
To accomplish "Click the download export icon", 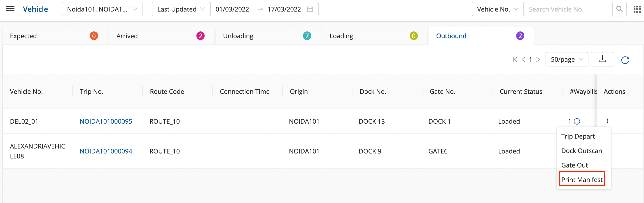I will (x=602, y=59).
